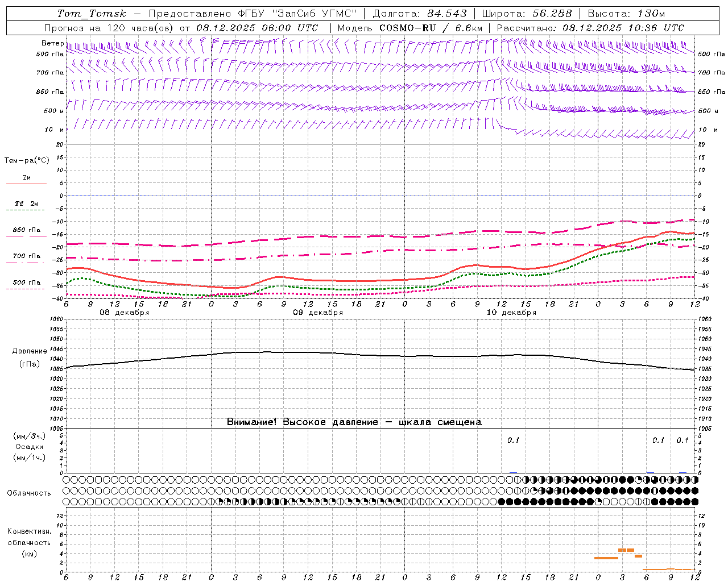Click the Широта: 56.288 latitude value
This screenshot has width=728, height=582.
point(527,14)
